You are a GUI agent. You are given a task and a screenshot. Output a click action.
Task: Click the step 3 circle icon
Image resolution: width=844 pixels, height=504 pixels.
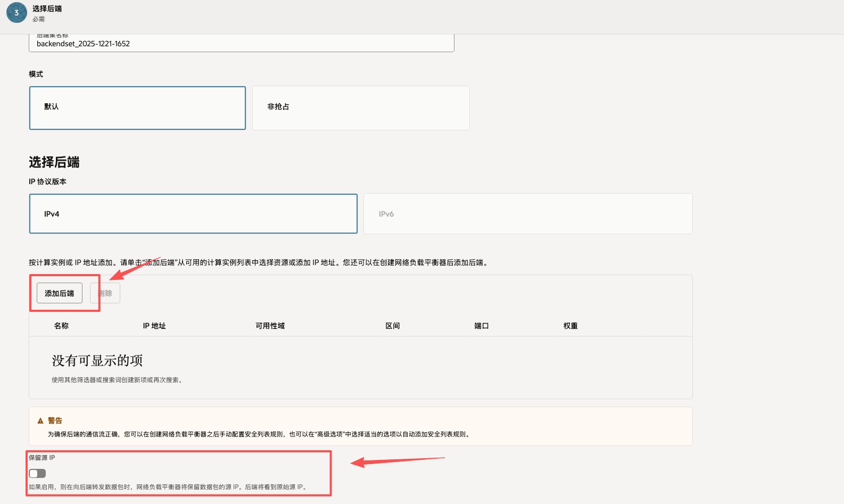point(16,13)
